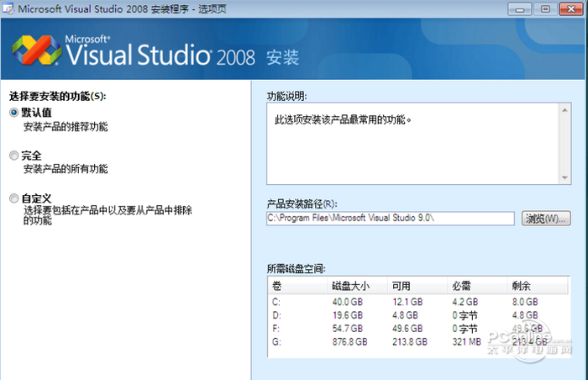Click the 剩余 column header

click(538, 286)
